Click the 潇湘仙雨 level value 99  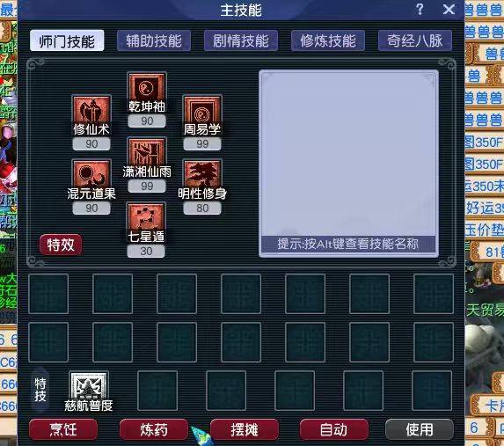coord(147,186)
